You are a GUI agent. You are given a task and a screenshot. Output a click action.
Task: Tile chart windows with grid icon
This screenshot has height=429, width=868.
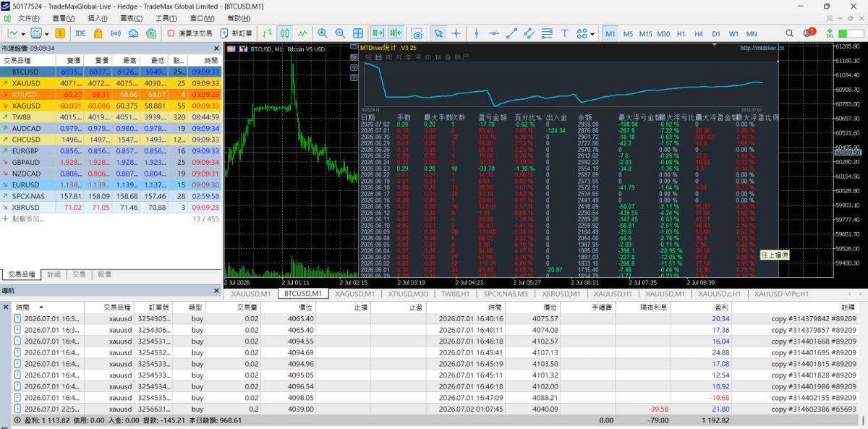point(358,33)
